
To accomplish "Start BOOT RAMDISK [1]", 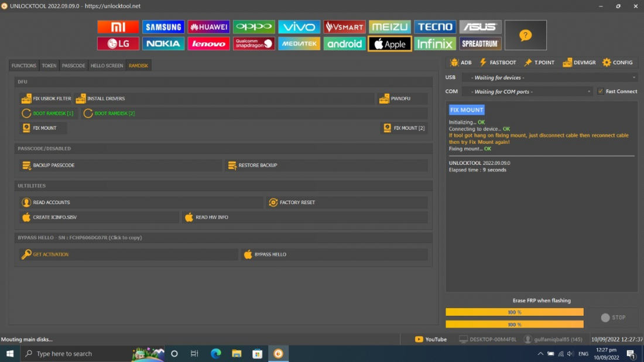I will pos(47,113).
